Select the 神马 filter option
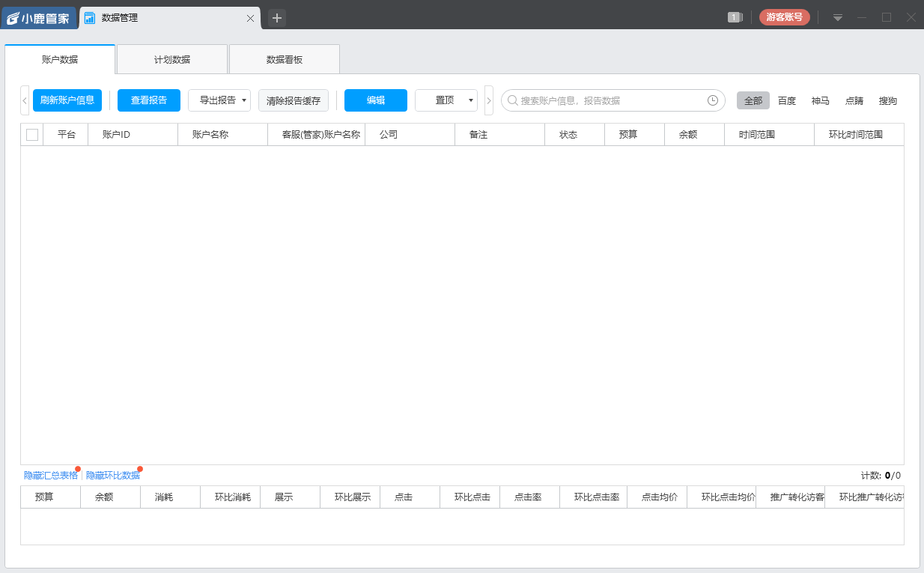The width and height of the screenshot is (924, 573). tap(821, 100)
